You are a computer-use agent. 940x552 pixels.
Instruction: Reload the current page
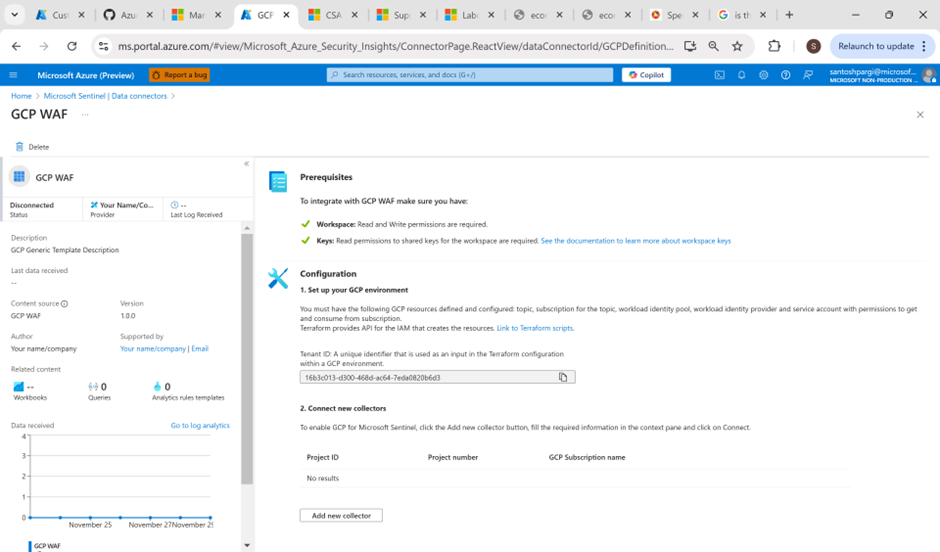(x=72, y=46)
